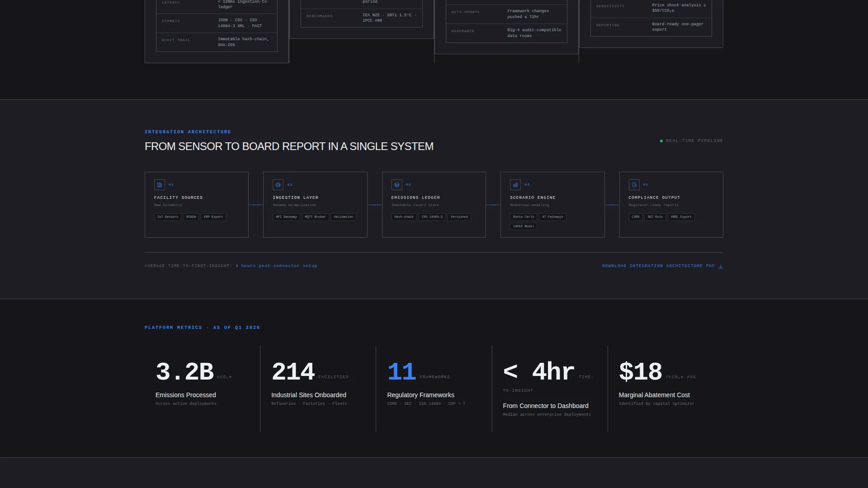Click the Scenario Engine bar-chart icon
This screenshot has height=488, width=868.
(515, 185)
